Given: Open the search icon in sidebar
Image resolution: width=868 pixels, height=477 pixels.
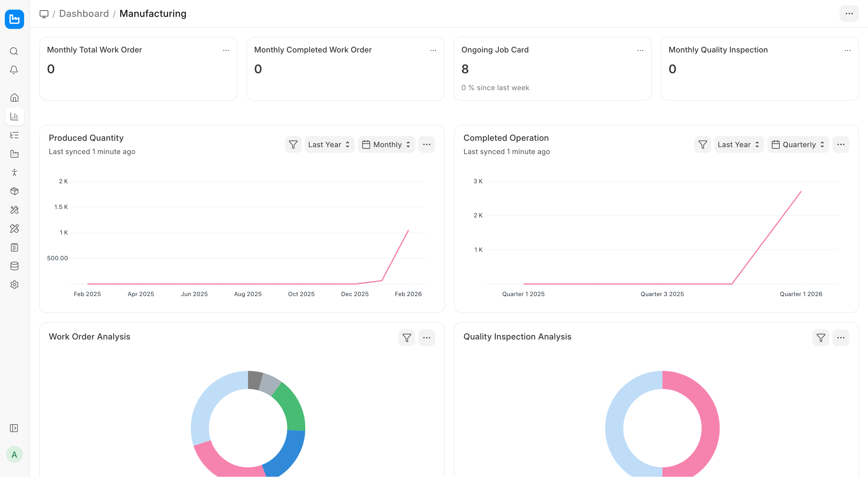Looking at the screenshot, I should (x=14, y=51).
